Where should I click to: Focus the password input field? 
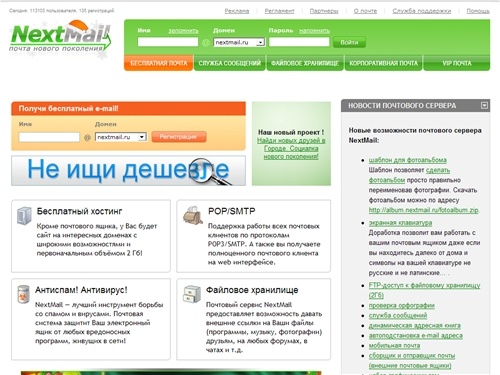click(299, 42)
